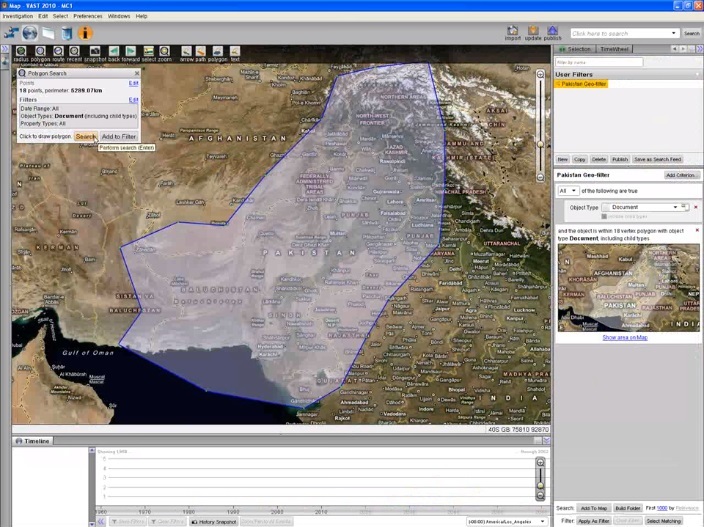
Task: Open the Investigation menu
Action: pyautogui.click(x=18, y=16)
